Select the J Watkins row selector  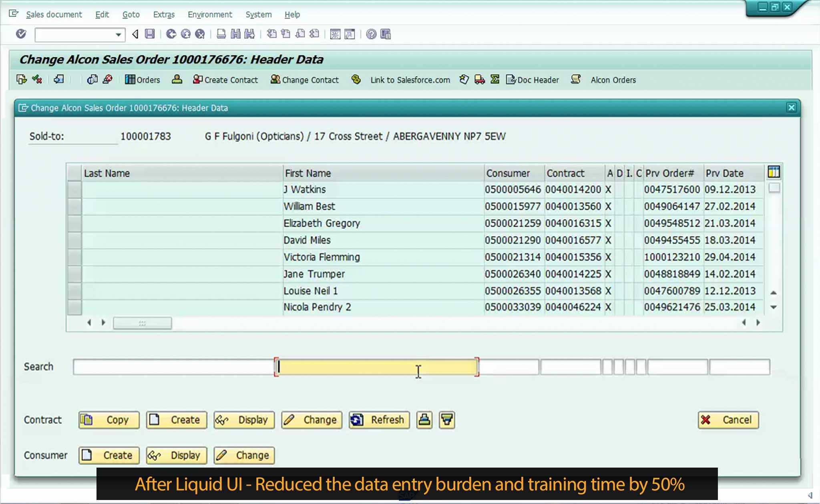coord(74,189)
